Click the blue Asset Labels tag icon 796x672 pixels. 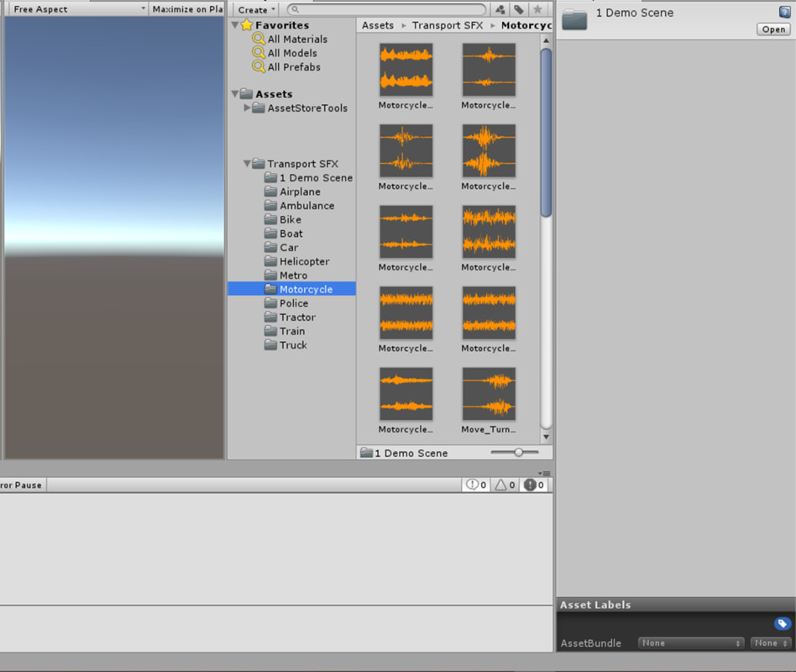[782, 623]
